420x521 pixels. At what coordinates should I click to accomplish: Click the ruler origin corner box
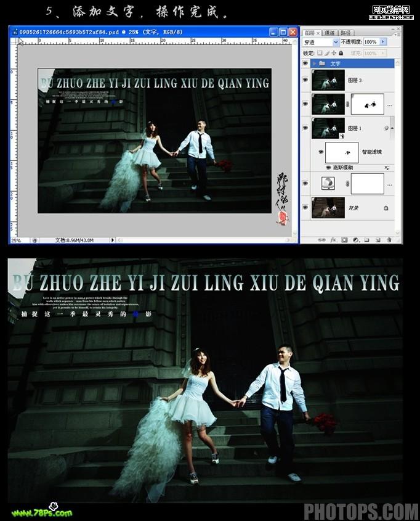pos(14,41)
